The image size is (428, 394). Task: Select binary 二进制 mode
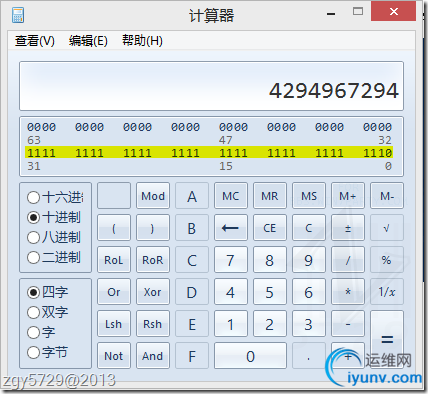pos(54,257)
